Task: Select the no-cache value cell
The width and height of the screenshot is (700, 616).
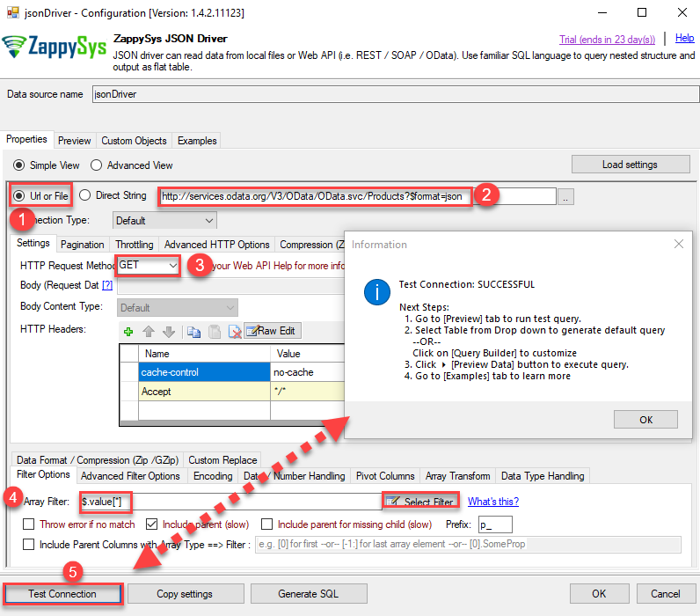Action: click(x=307, y=372)
